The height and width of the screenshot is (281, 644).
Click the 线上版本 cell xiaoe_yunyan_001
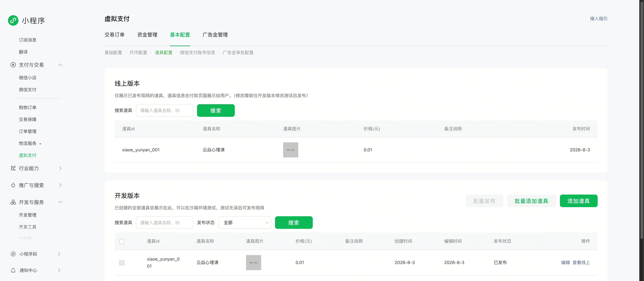(x=141, y=150)
